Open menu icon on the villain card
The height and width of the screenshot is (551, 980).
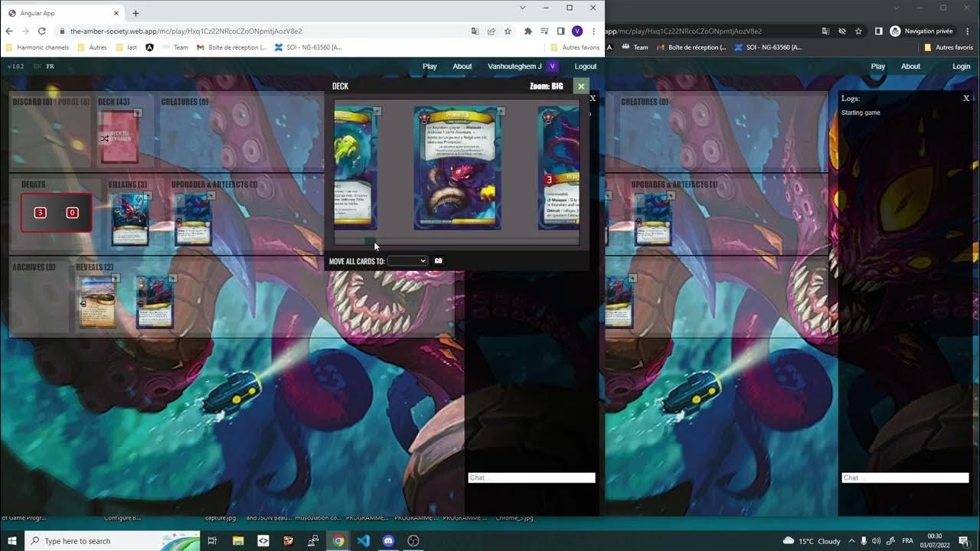(x=148, y=196)
